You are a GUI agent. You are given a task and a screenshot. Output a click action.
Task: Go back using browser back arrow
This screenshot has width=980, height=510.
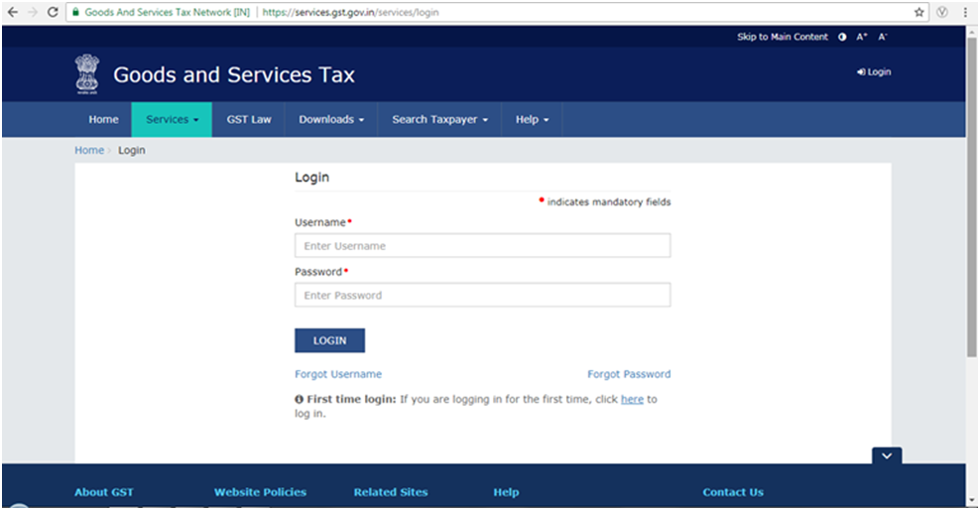pos(13,12)
